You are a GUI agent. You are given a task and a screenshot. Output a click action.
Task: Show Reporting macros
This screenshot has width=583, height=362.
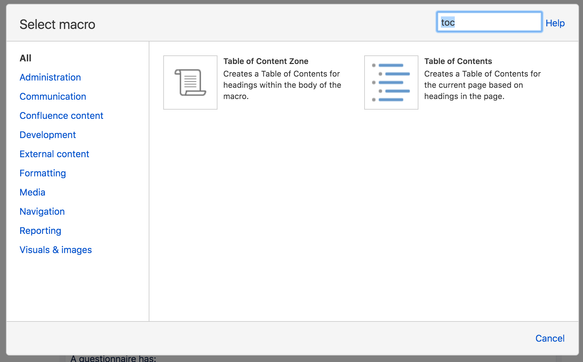[x=40, y=231]
